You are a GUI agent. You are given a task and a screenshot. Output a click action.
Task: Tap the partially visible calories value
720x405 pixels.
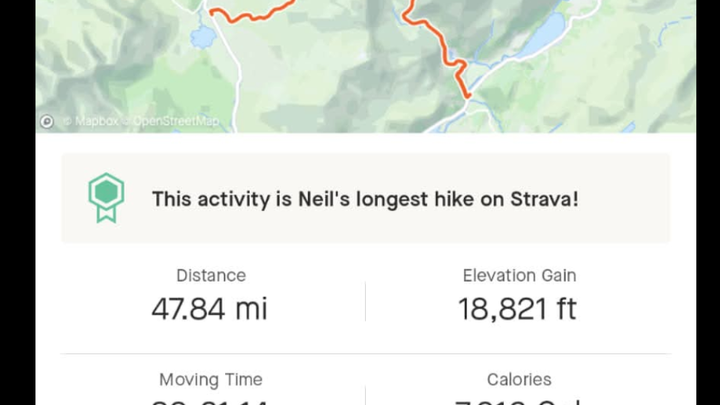click(x=519, y=401)
